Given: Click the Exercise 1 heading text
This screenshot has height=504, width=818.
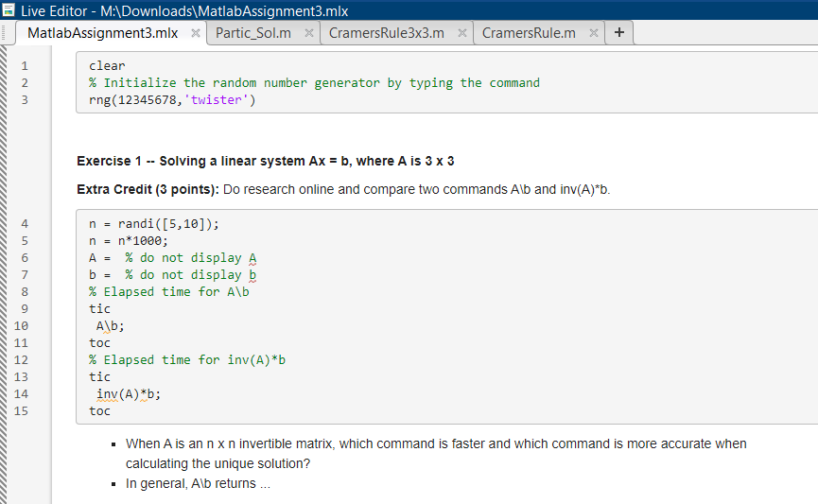Looking at the screenshot, I should tap(265, 161).
